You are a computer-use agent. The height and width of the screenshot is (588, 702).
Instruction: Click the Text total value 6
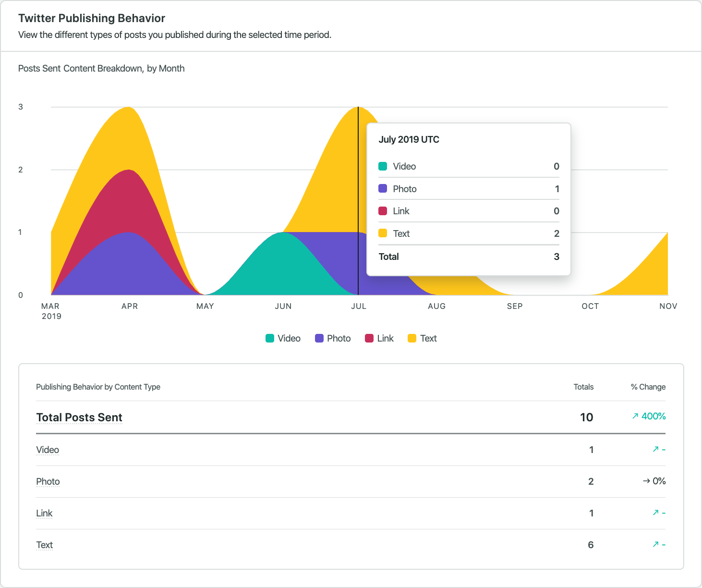(x=591, y=545)
